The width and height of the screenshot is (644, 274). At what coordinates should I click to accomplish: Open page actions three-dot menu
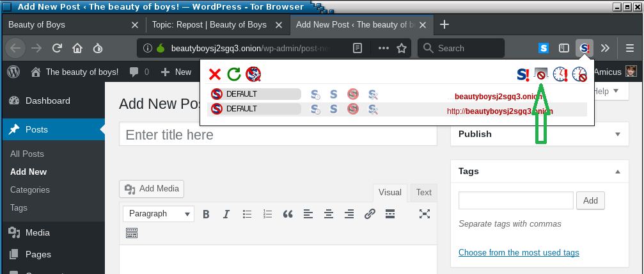coord(383,48)
